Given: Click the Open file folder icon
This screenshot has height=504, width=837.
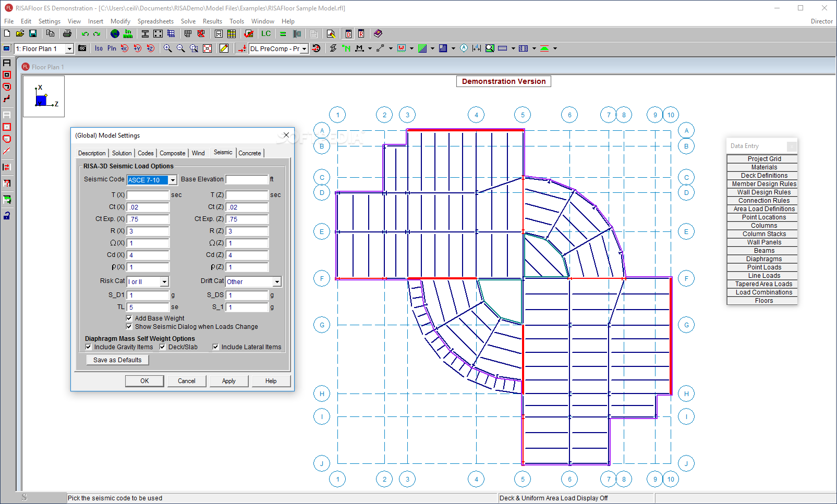Looking at the screenshot, I should (x=20, y=33).
